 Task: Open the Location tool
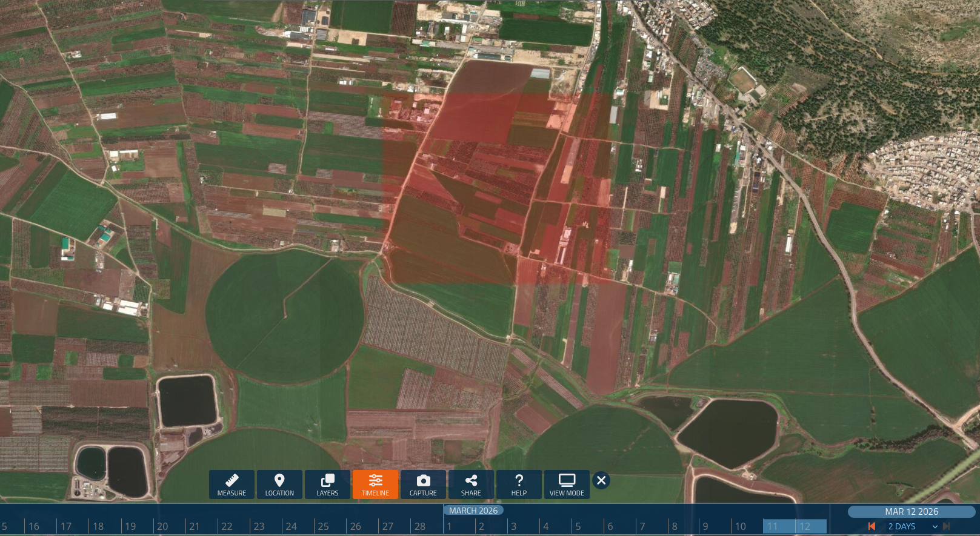coord(279,485)
